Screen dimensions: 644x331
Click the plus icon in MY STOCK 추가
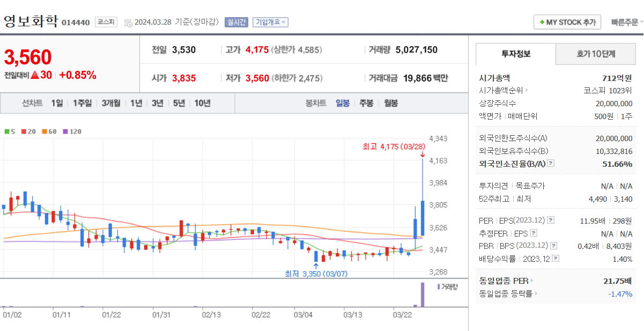[542, 23]
